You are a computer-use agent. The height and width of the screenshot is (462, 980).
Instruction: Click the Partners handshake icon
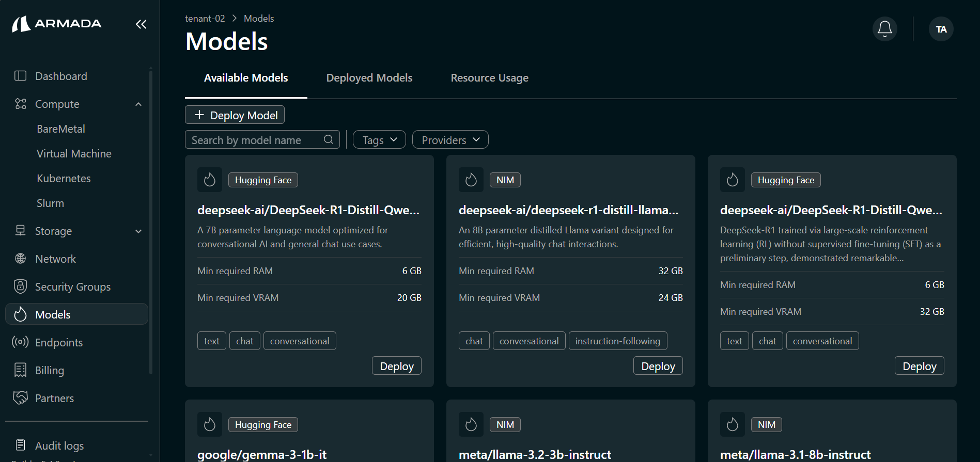pos(20,398)
